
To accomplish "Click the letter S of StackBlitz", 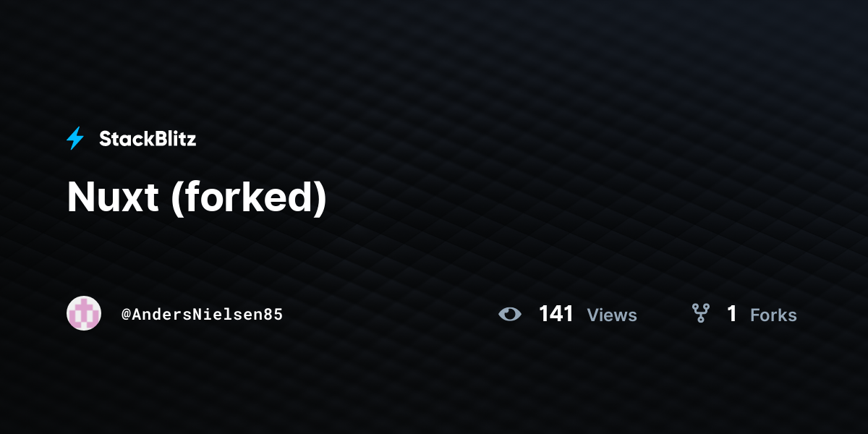I will 106,139.
